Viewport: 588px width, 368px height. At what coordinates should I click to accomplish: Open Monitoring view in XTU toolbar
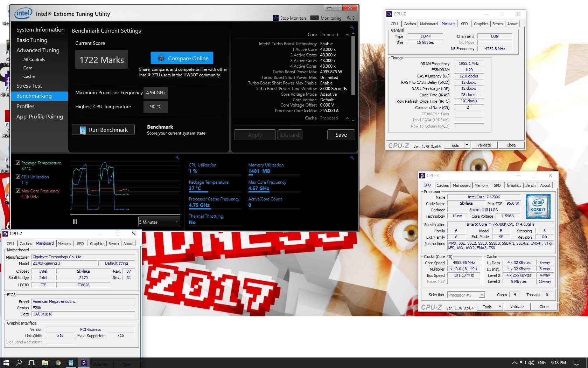326,18
